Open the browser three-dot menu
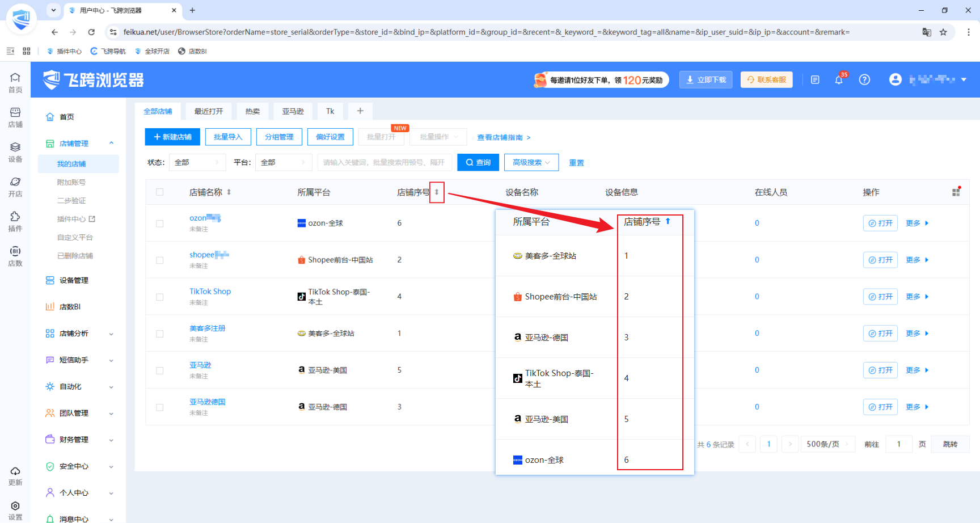This screenshot has height=523, width=980. [x=968, y=32]
